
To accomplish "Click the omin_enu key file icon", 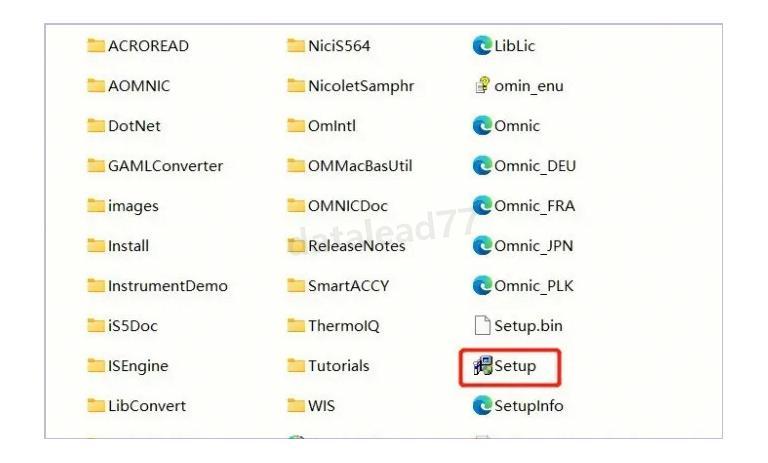I will [x=482, y=86].
